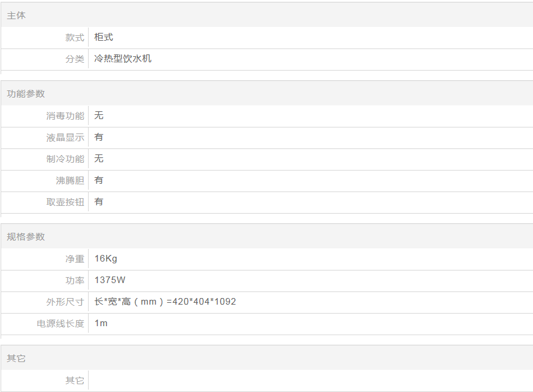Select the 消毒功能 row label
This screenshot has width=533, height=392.
(65, 116)
